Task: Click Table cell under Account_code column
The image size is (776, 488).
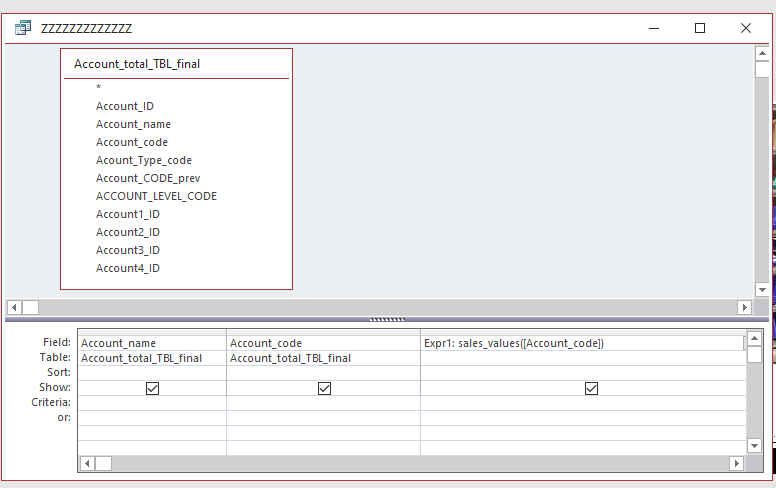Action: click(324, 358)
